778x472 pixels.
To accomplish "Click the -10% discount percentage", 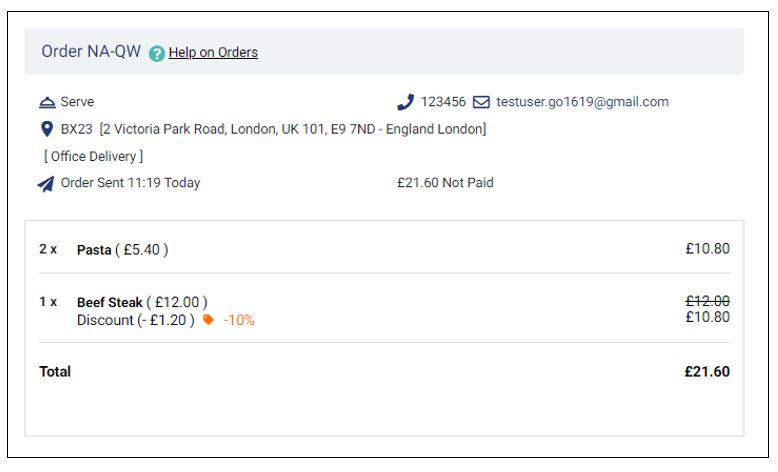I will [239, 320].
